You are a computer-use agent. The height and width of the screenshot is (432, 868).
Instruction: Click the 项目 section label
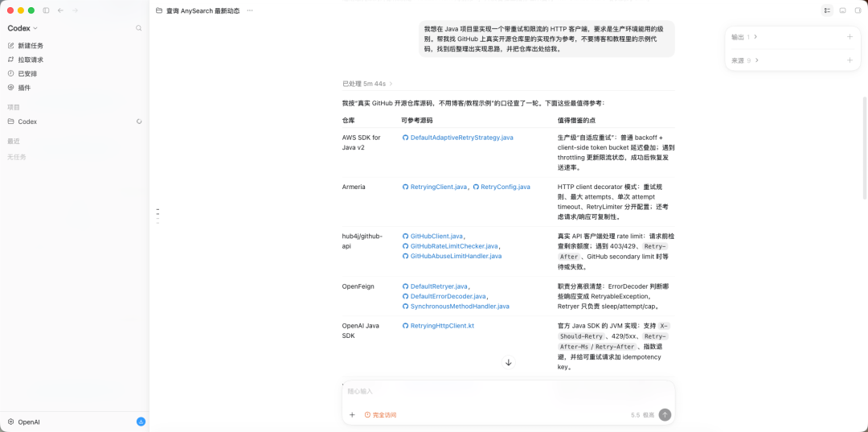click(x=14, y=108)
